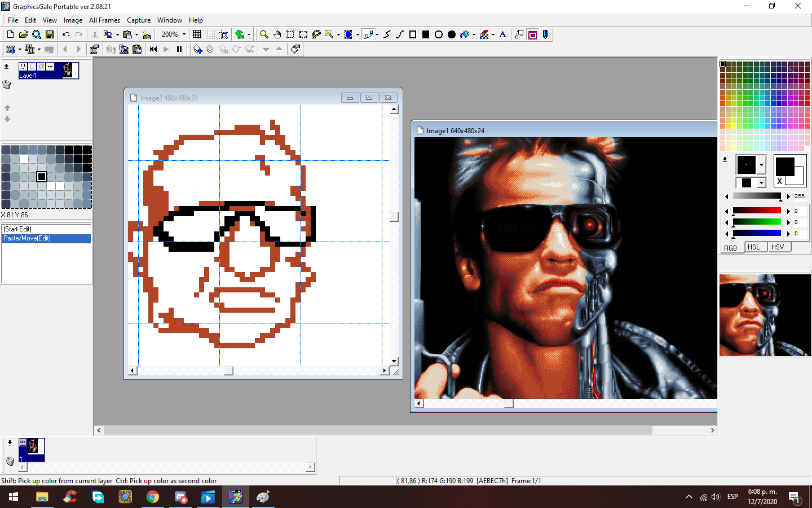This screenshot has height=508, width=812.
Task: Open the Image menu
Action: (73, 20)
